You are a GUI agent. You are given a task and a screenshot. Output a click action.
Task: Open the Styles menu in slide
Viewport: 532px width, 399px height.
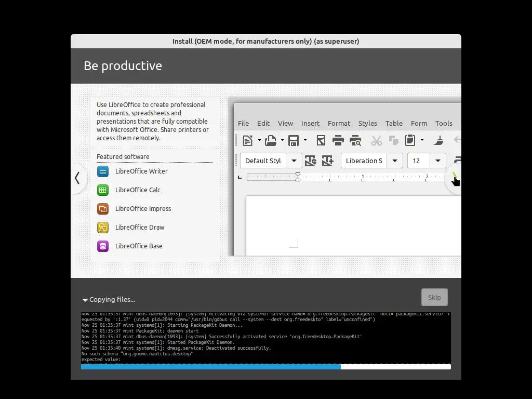pos(368,124)
